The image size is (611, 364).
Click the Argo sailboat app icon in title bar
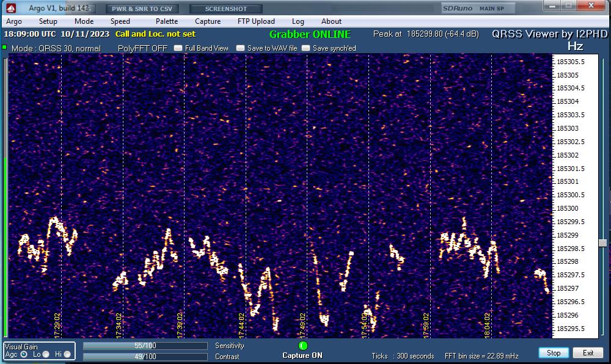[11, 8]
